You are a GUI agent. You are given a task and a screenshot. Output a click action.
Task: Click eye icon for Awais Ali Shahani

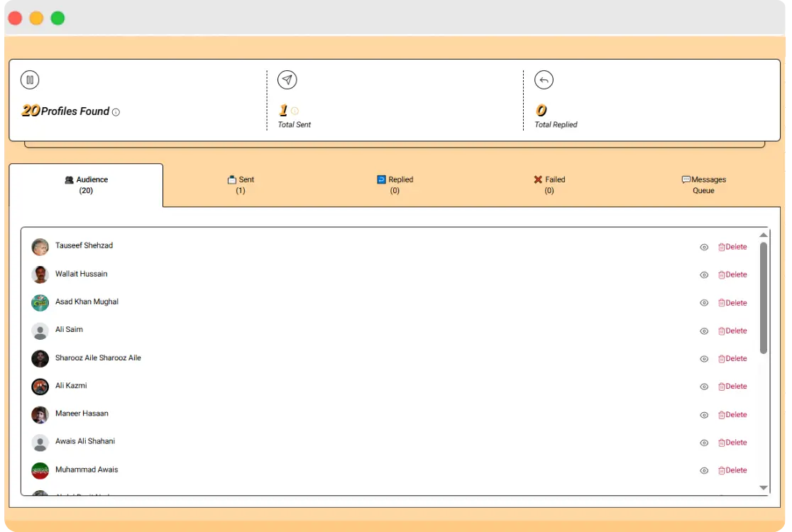[703, 443]
